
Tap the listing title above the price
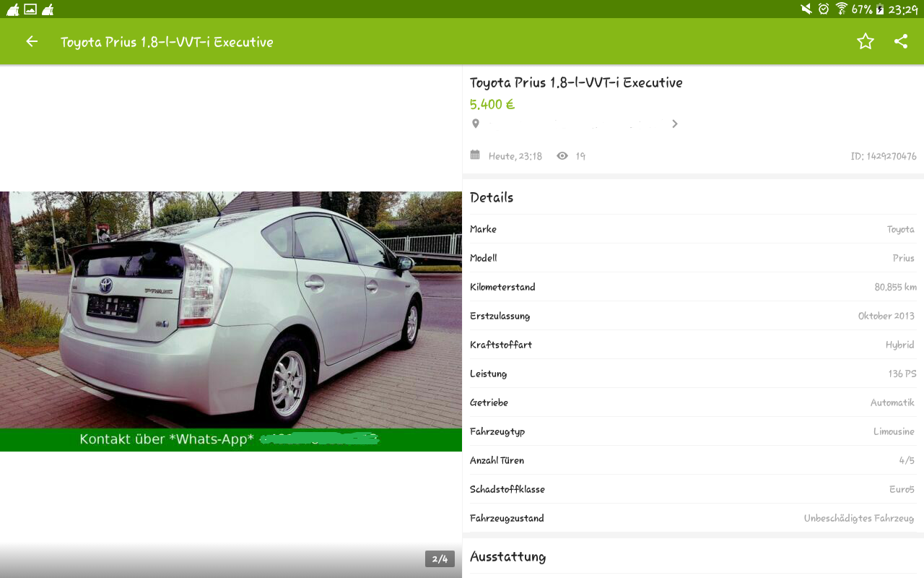pyautogui.click(x=576, y=82)
